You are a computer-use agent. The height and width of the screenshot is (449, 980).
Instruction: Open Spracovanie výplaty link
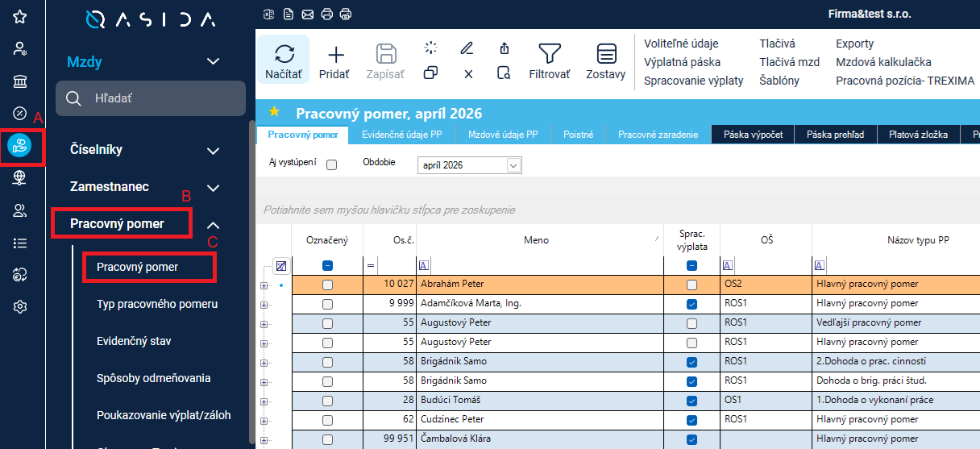(x=693, y=81)
